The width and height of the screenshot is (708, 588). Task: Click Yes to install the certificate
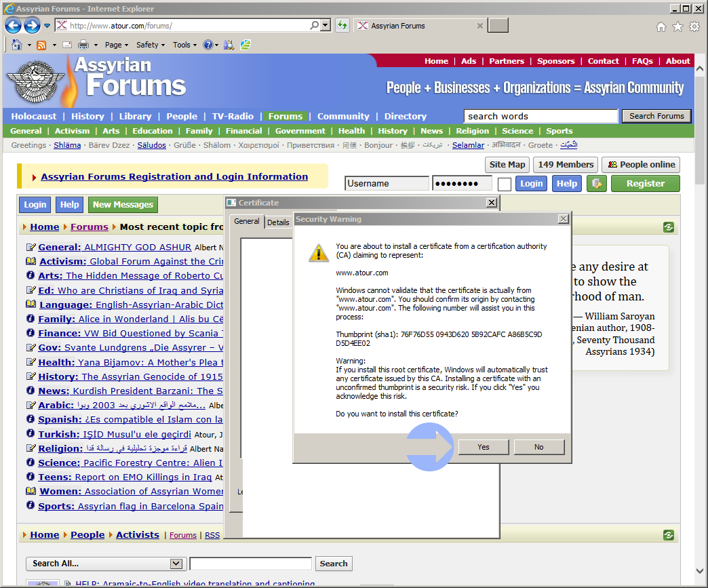483,447
